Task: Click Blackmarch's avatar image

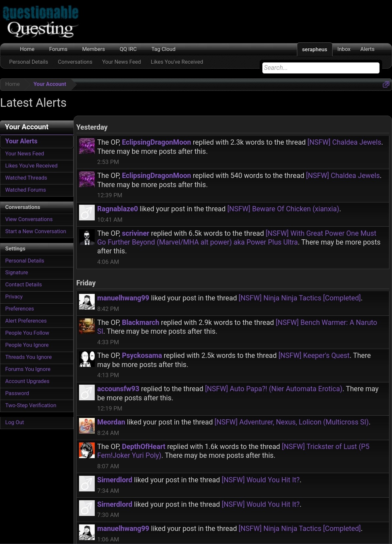Action: pyautogui.click(x=87, y=326)
